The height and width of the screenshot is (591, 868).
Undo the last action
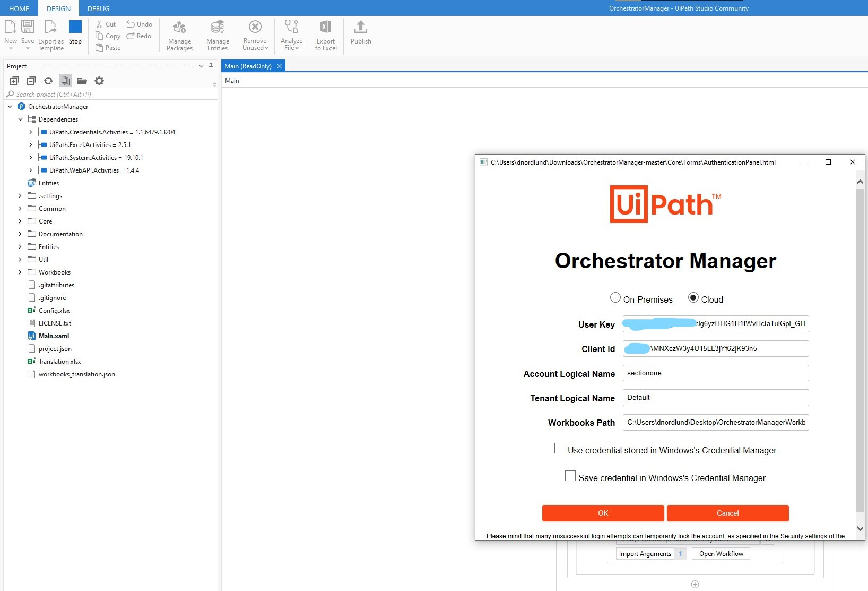point(140,24)
